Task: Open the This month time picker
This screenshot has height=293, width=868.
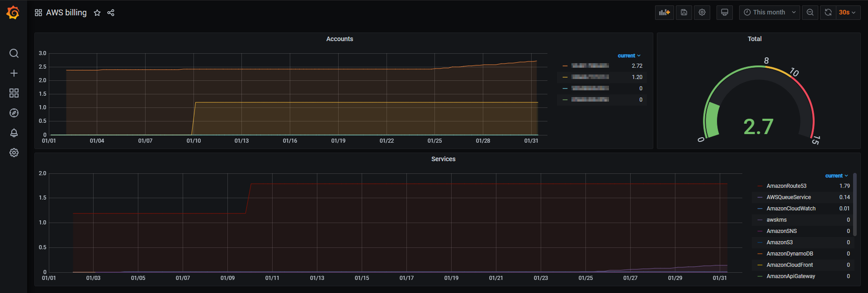Action: (769, 13)
